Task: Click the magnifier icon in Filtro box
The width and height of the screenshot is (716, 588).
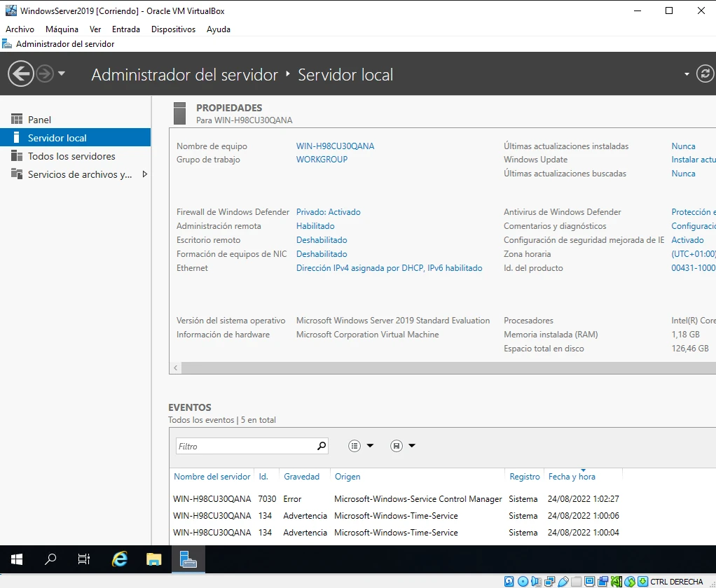Action: 322,446
